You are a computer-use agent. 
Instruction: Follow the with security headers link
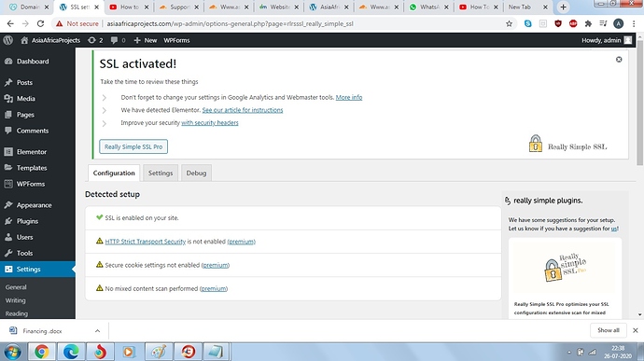coord(209,123)
